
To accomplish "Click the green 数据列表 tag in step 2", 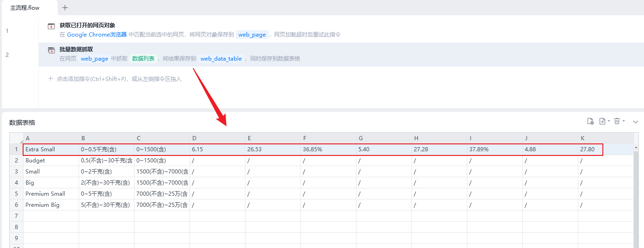I will (x=143, y=59).
